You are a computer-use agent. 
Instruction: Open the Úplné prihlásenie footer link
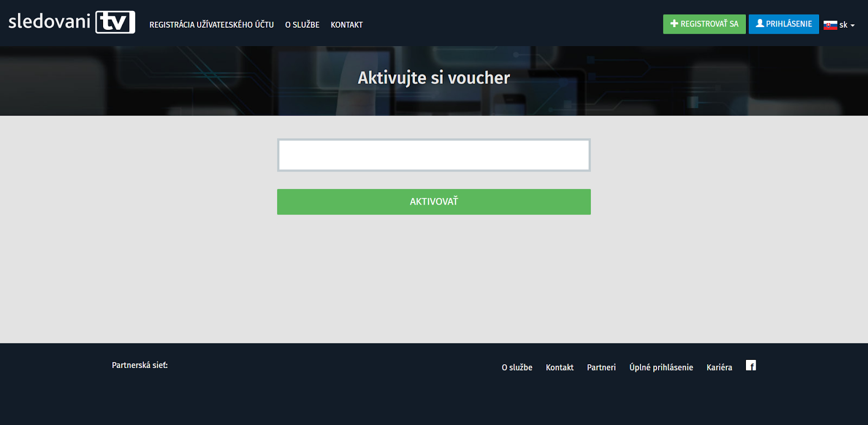[x=661, y=367]
